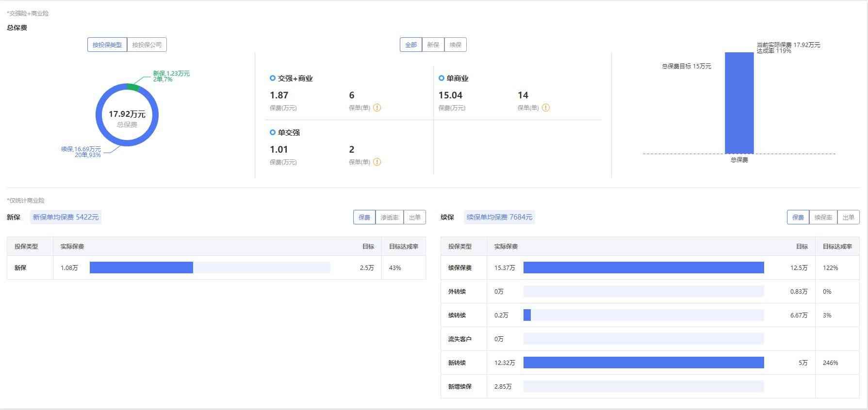Click info icon beside 交强+商业 保单 count

(x=377, y=108)
